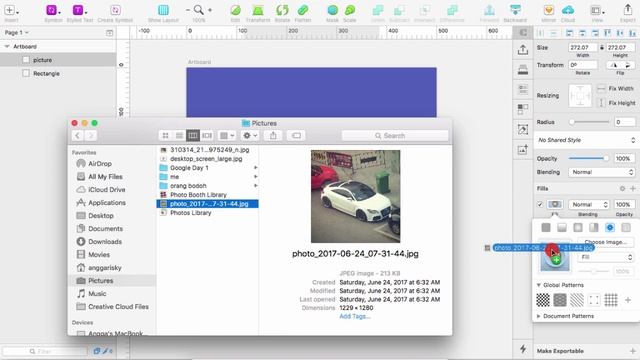Select the Transform tool icon
The image size is (640, 360).
pos(258,10)
